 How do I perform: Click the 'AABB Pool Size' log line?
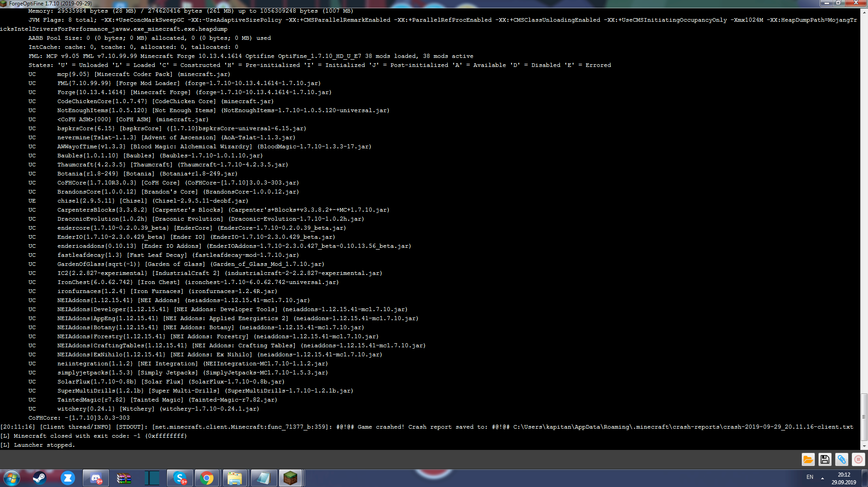coord(150,38)
